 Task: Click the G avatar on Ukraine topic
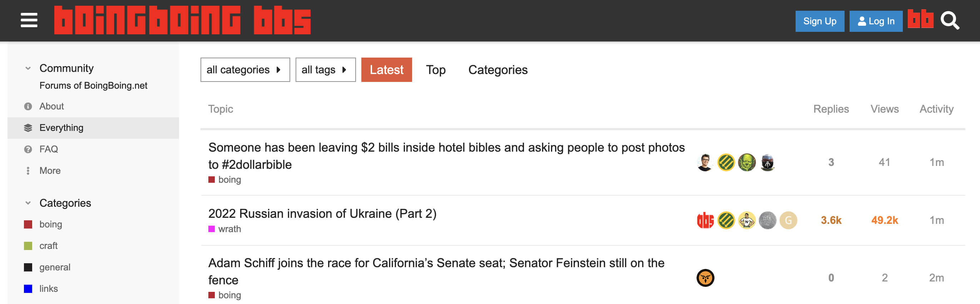pos(788,220)
